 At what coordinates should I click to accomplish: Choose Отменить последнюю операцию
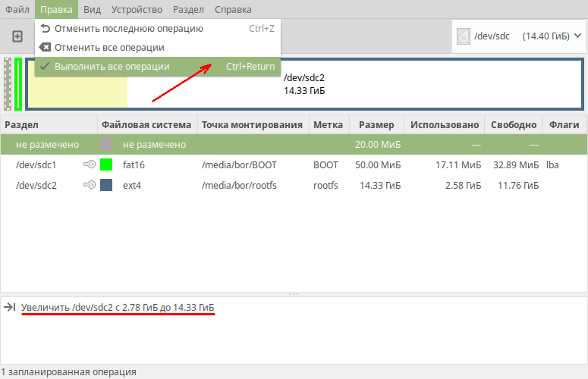click(158, 29)
